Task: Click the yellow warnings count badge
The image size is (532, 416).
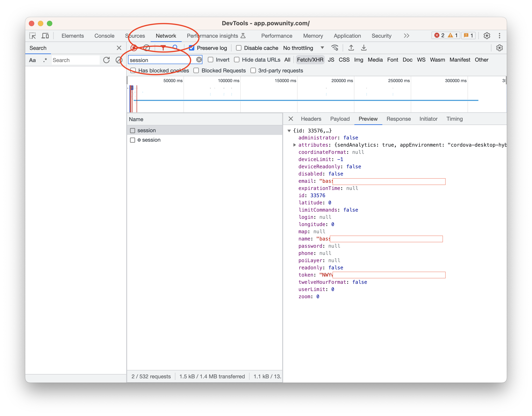Action: tap(453, 36)
